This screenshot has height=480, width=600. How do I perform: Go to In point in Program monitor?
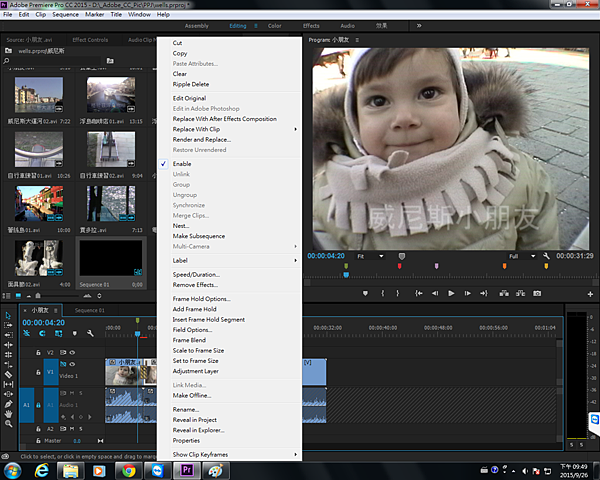point(419,293)
